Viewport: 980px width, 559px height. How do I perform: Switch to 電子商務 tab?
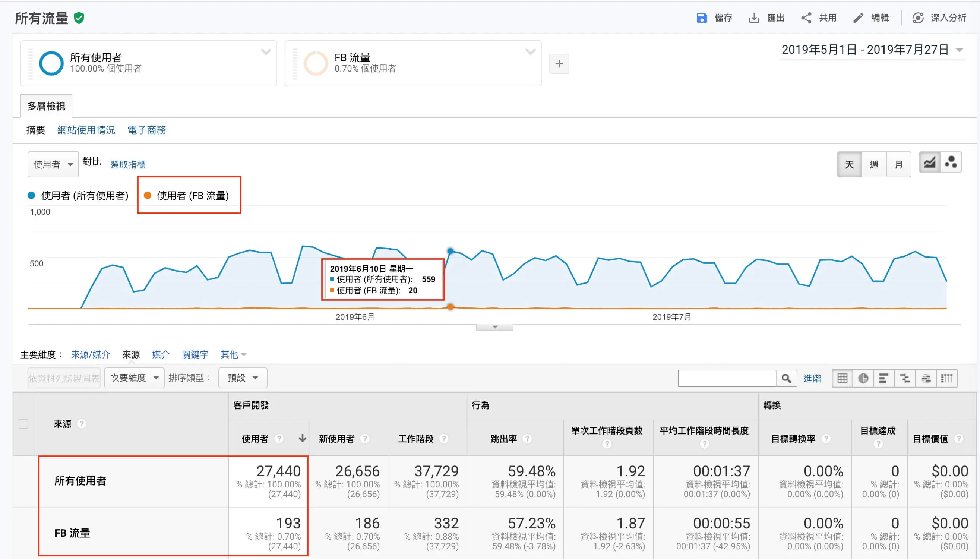click(147, 130)
